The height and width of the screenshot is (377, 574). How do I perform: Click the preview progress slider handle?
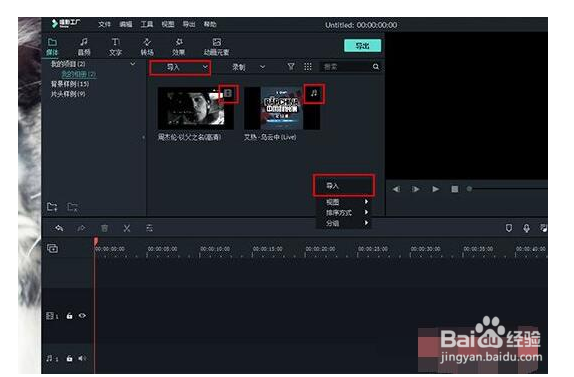tap(469, 189)
